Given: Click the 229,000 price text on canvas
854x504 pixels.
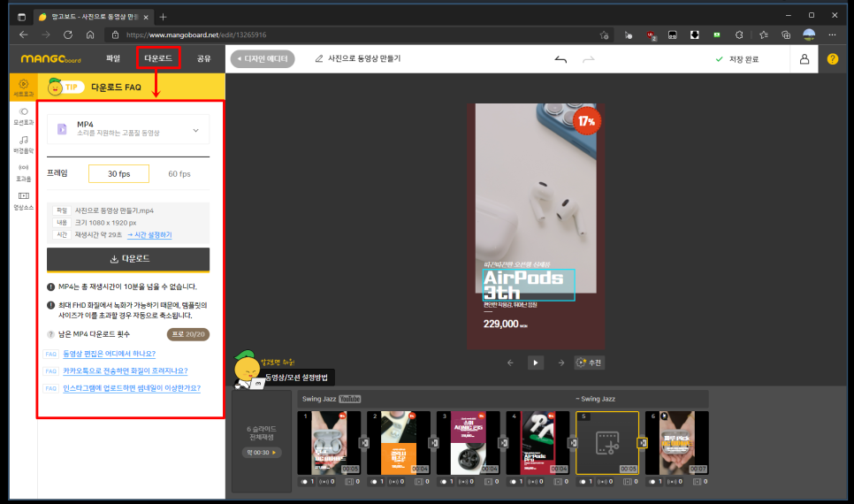Looking at the screenshot, I should pos(505,324).
